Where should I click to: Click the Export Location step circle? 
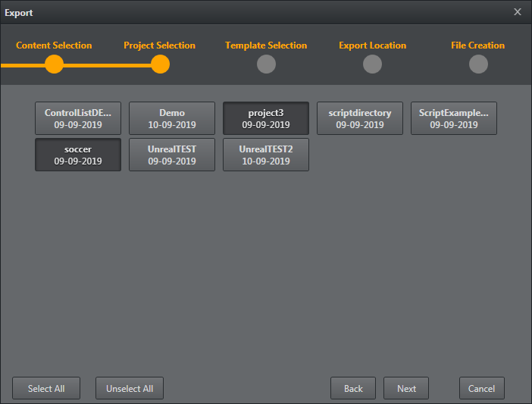coord(372,64)
